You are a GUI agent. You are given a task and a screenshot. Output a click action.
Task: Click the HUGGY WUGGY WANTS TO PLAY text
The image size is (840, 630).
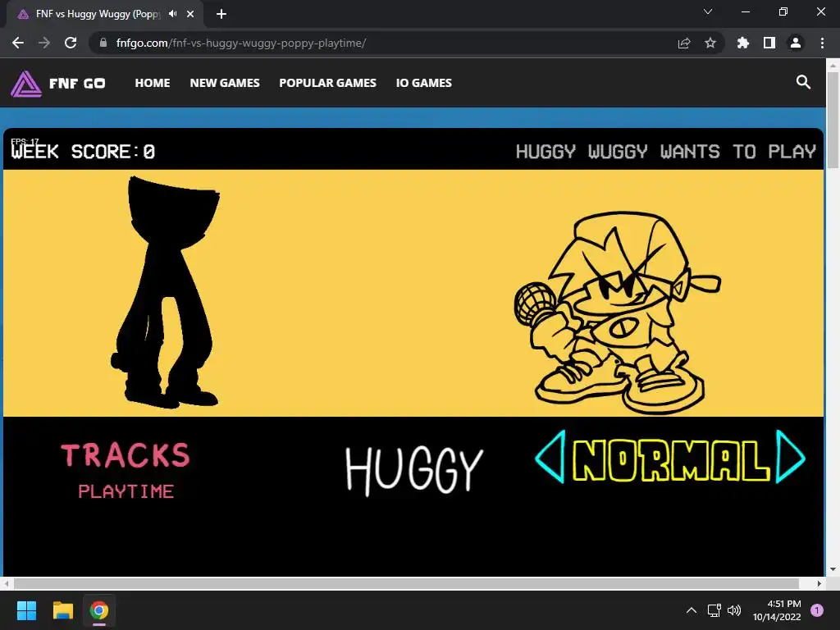pos(666,152)
